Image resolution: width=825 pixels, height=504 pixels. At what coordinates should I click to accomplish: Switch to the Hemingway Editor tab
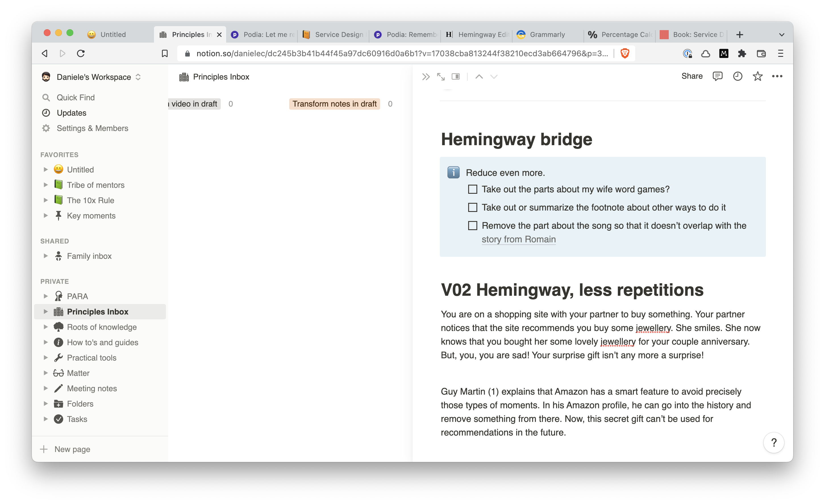pyautogui.click(x=478, y=34)
